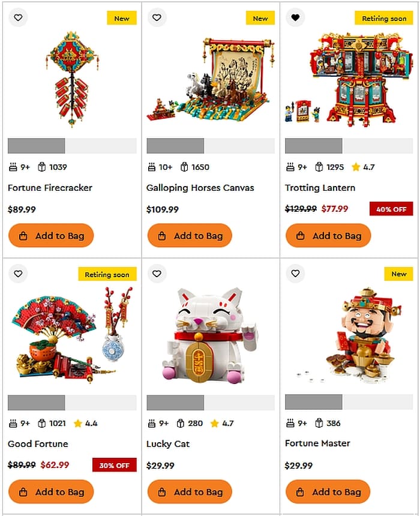Click the heart icon above Fortune Master
Image resolution: width=420 pixels, height=516 pixels.
(x=295, y=274)
